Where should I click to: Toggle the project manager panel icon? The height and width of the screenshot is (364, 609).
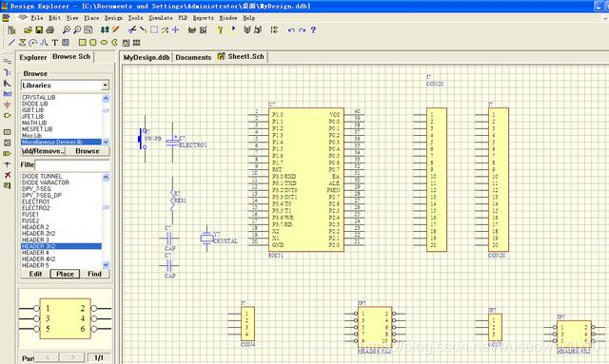tap(11, 29)
